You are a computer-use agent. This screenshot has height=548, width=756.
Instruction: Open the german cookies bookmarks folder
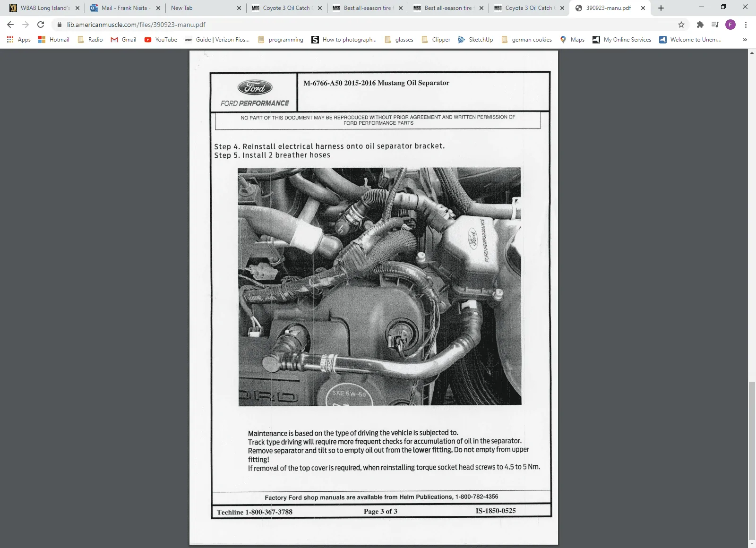(527, 40)
